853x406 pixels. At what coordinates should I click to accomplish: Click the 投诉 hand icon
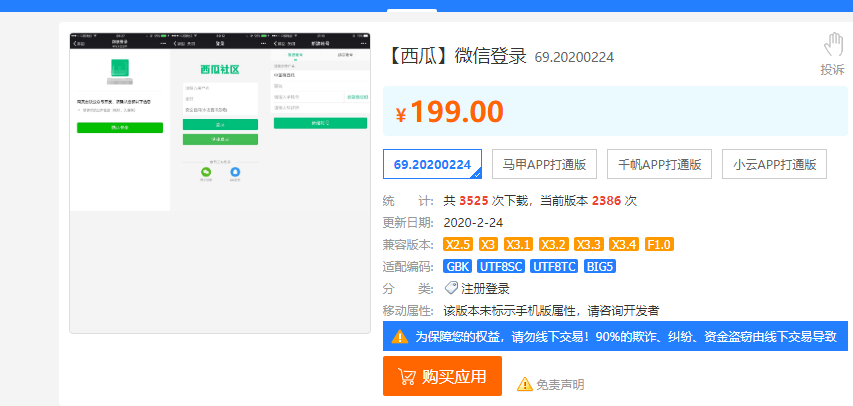833,45
